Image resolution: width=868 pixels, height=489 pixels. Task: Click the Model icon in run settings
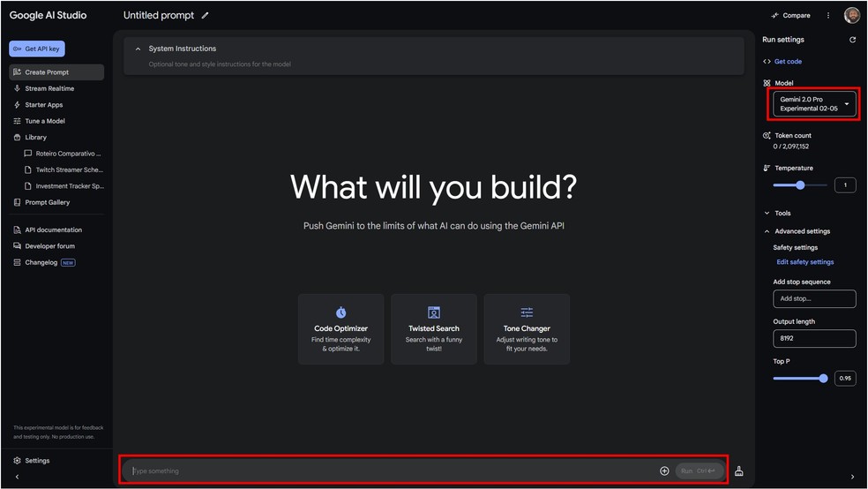point(767,83)
